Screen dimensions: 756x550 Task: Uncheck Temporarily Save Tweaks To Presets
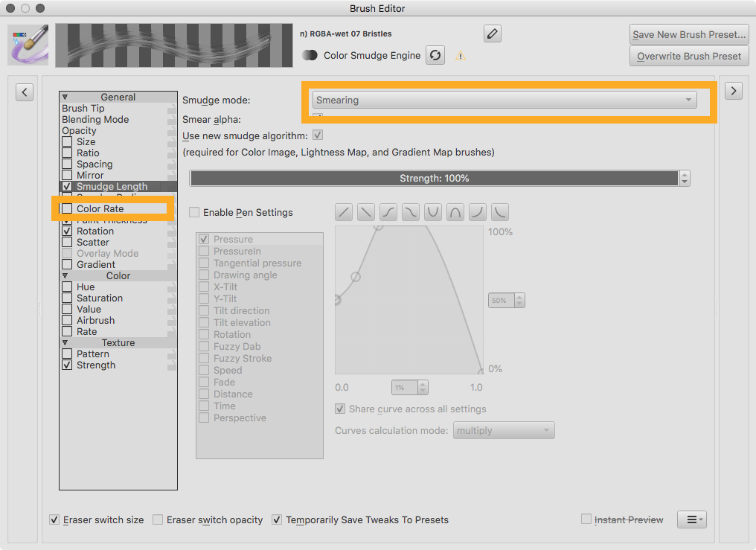(x=277, y=519)
